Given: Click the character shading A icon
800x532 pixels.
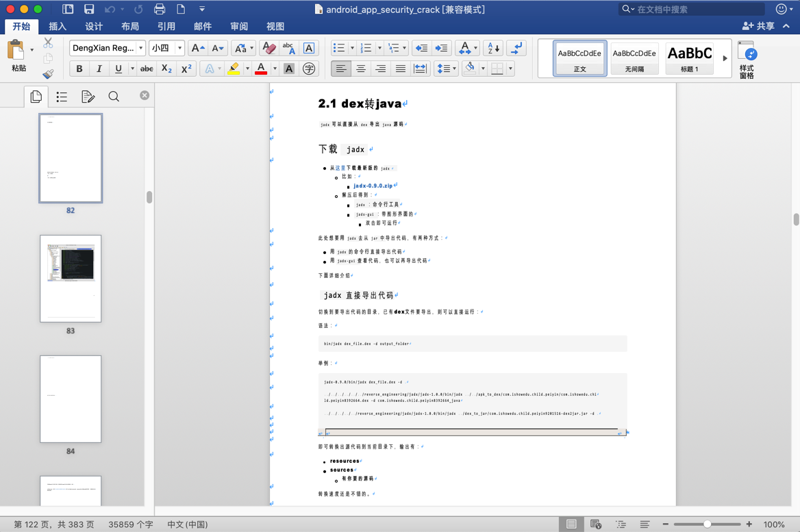Looking at the screenshot, I should [x=289, y=68].
